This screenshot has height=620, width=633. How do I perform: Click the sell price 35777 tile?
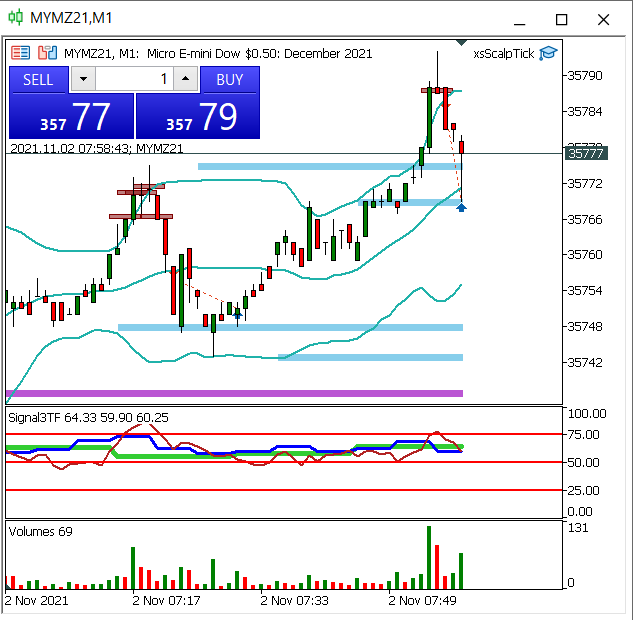(71, 116)
